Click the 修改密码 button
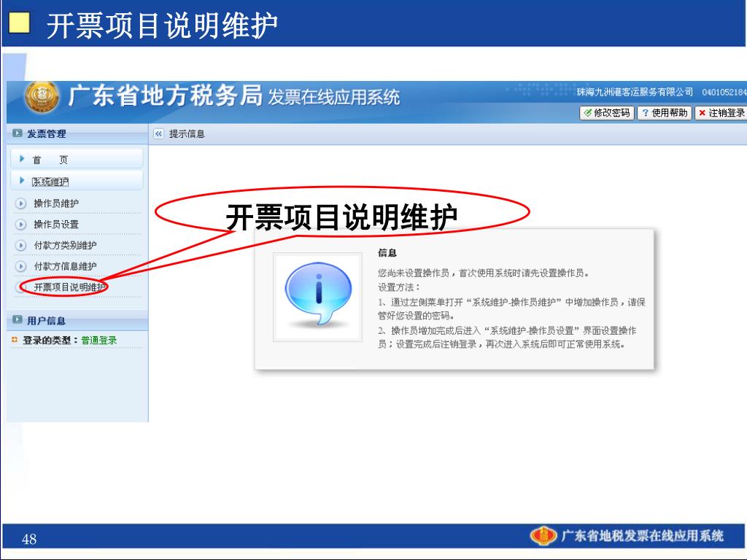 [606, 113]
